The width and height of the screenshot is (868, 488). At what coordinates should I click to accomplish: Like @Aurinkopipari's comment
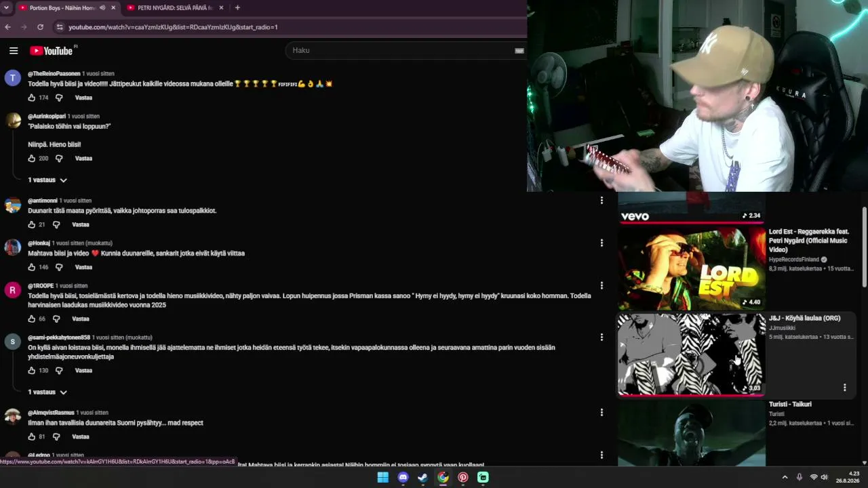31,159
